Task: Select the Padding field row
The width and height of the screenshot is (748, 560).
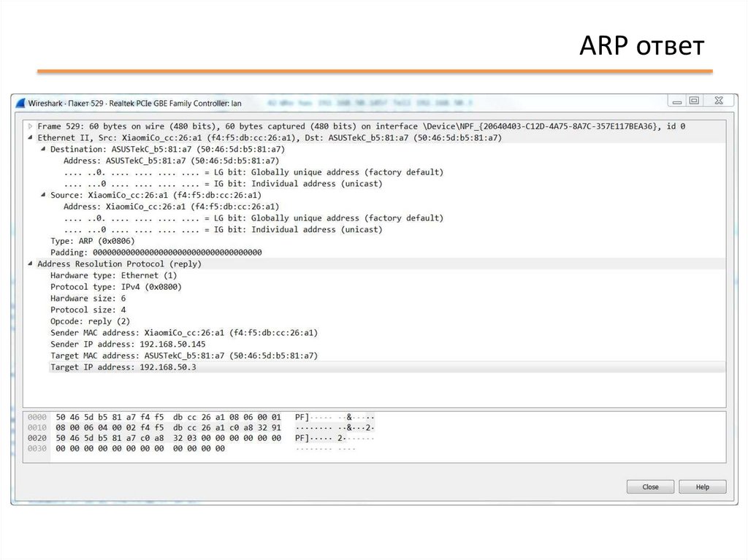Action: [x=156, y=252]
